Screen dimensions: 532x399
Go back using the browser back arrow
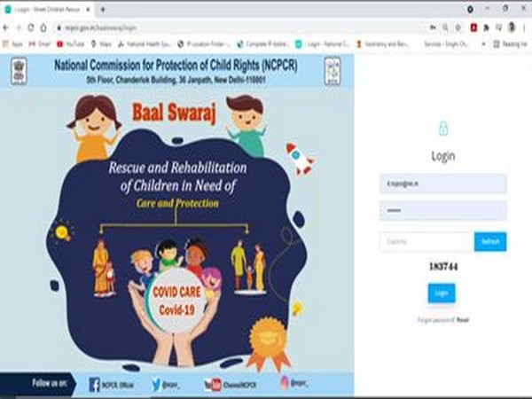pyautogui.click(x=6, y=27)
